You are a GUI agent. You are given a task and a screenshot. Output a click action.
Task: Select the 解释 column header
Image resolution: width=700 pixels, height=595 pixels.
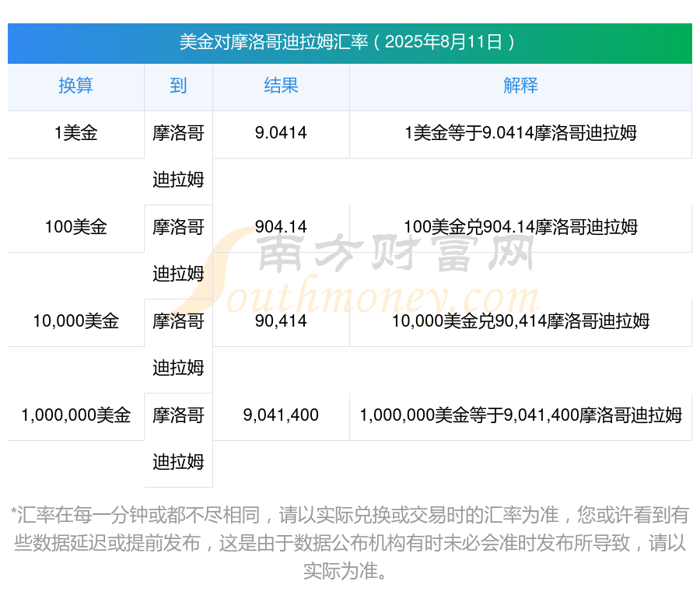(520, 86)
